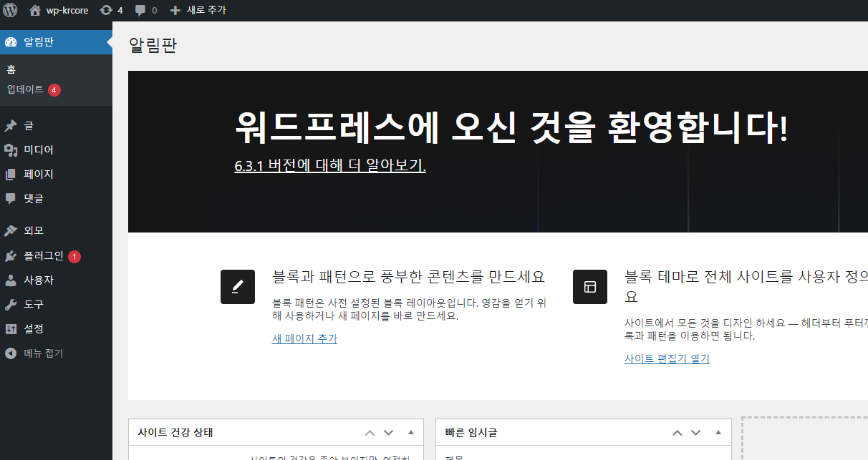Follow the 6.3.1 버전에 대해 더 알아보기 link
868x460 pixels.
pyautogui.click(x=330, y=165)
